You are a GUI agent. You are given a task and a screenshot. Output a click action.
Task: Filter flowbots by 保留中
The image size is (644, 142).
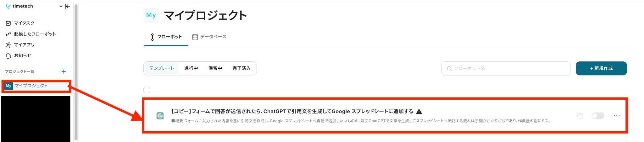(215, 68)
